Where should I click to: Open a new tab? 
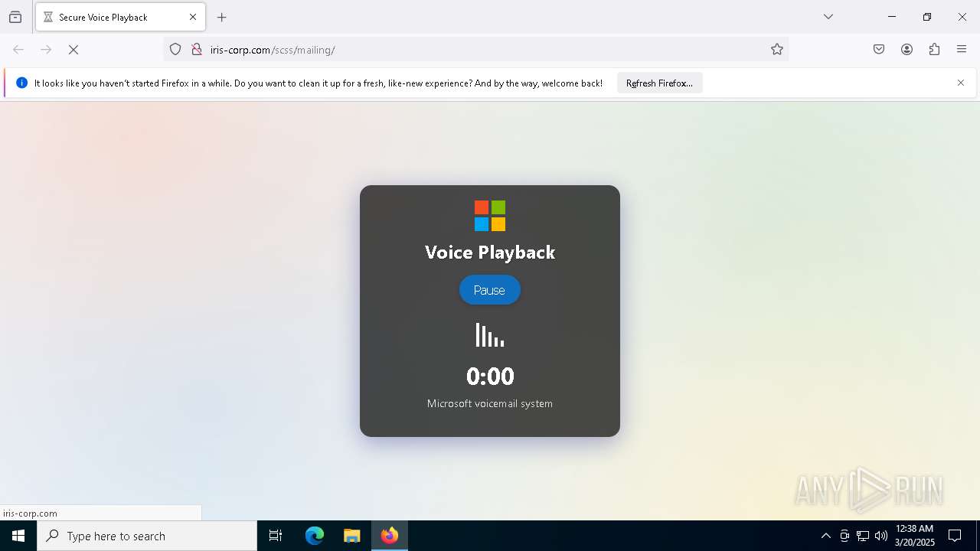(222, 17)
